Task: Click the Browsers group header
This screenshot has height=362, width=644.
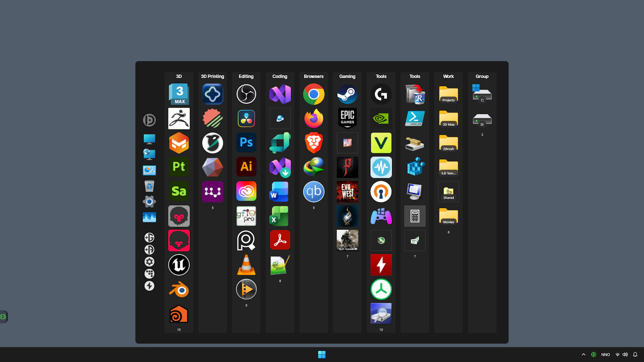Action: coord(314,76)
